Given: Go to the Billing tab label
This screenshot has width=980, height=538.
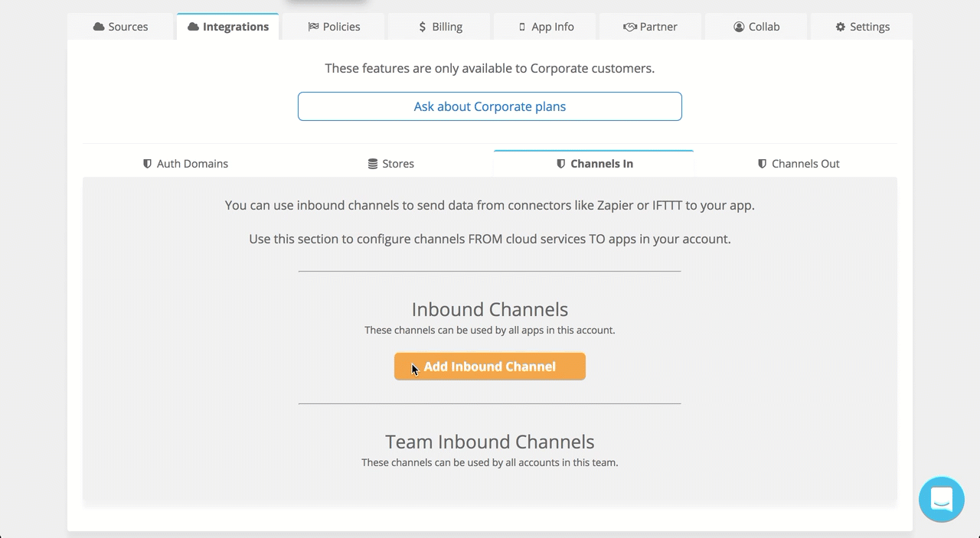Looking at the screenshot, I should [447, 27].
